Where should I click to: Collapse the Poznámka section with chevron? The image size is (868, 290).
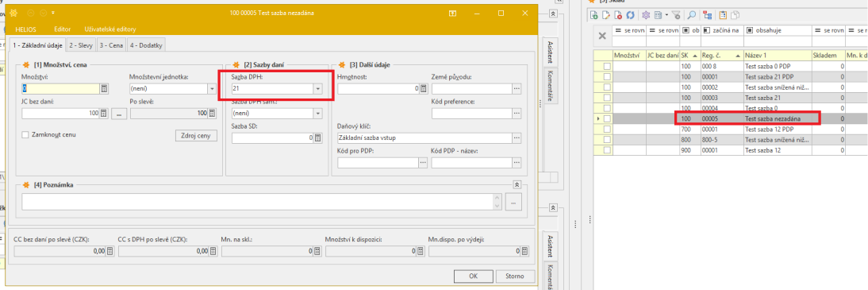click(x=517, y=184)
